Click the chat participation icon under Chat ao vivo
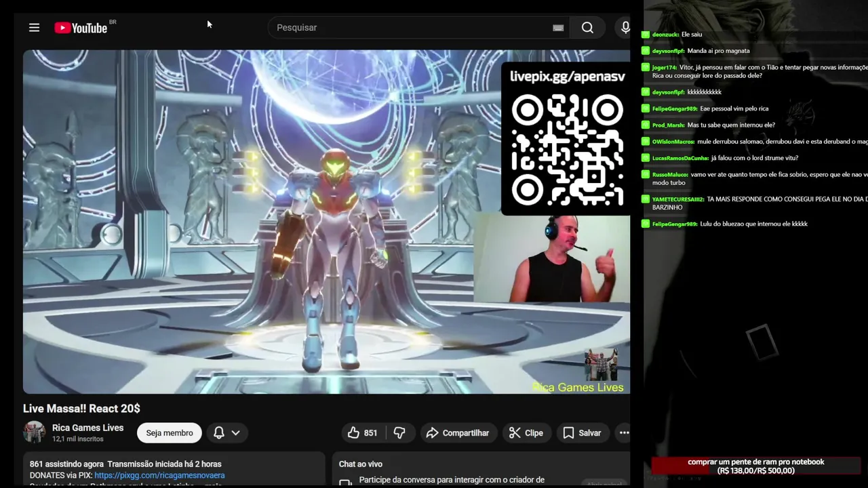This screenshot has height=488, width=868. coord(345,482)
